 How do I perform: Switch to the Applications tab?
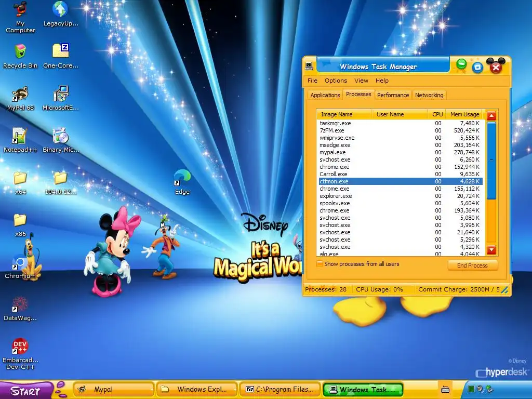coord(325,95)
